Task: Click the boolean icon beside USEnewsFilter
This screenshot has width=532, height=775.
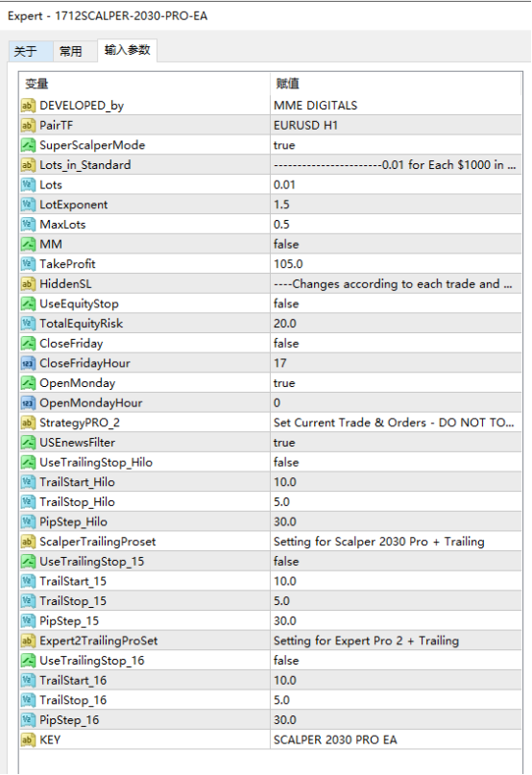Action: (28, 443)
